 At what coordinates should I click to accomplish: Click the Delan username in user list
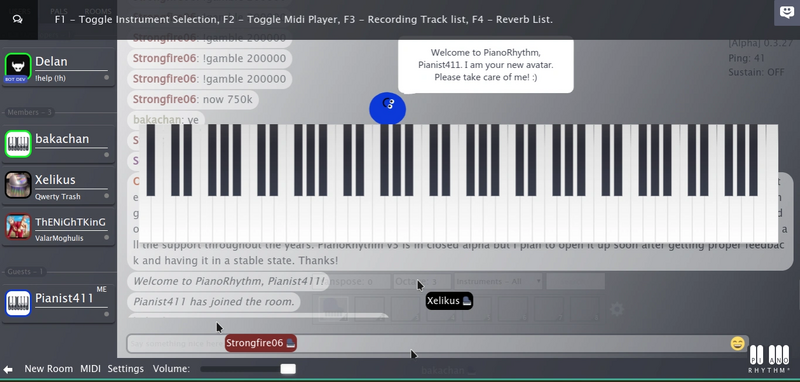tap(51, 62)
